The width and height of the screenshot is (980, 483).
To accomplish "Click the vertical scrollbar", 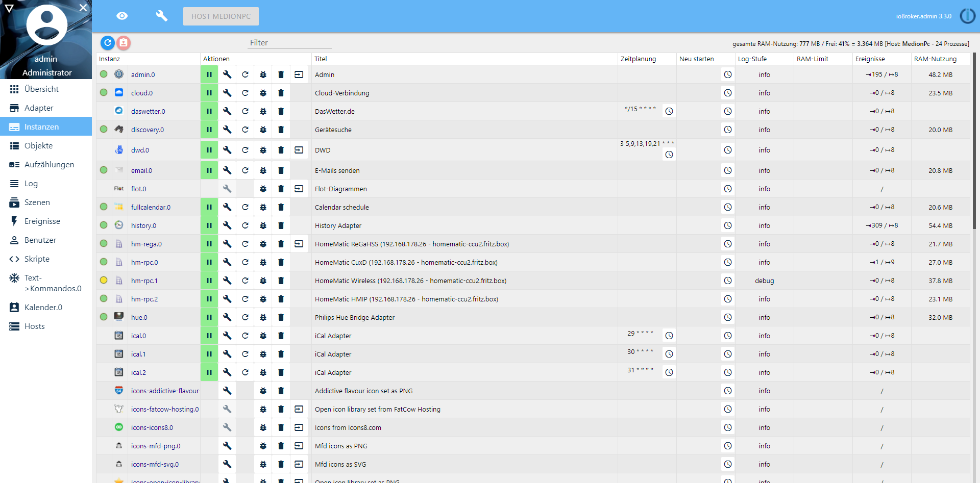I will [x=975, y=140].
